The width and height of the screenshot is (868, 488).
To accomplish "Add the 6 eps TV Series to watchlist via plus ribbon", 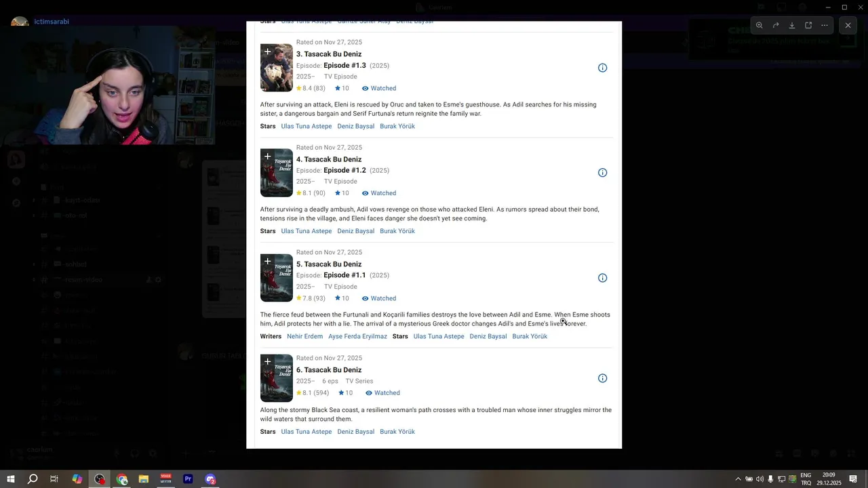I will pyautogui.click(x=267, y=362).
